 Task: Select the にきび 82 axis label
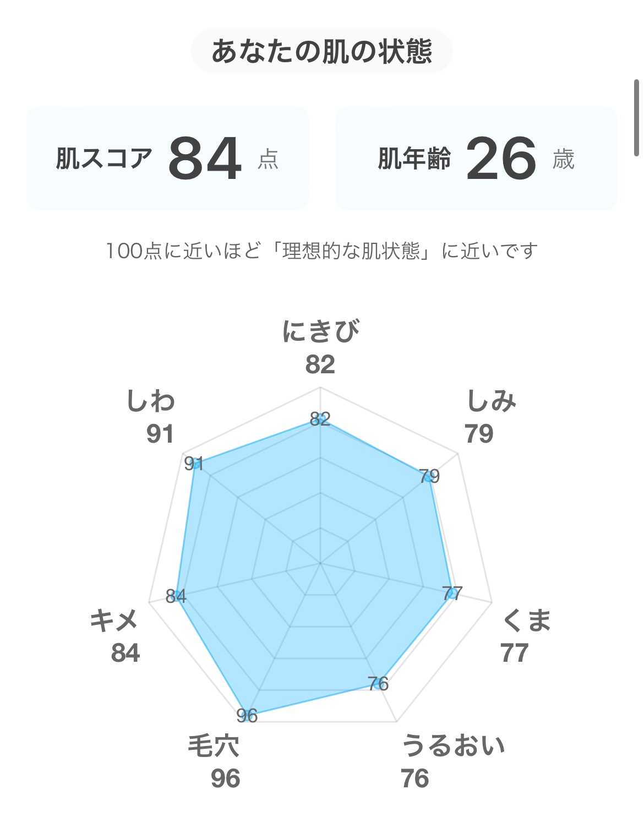tap(320, 347)
